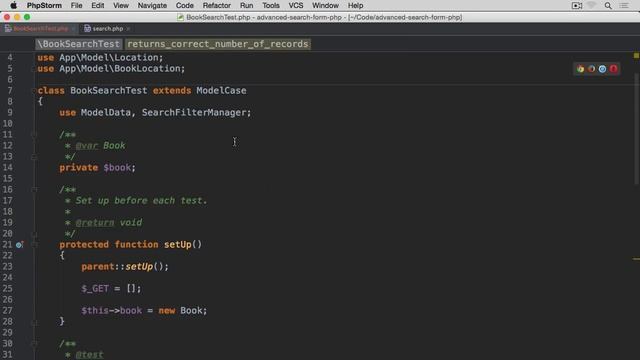The width and height of the screenshot is (640, 360).
Task: Click the yellow inspection status indicator
Action: [636, 55]
